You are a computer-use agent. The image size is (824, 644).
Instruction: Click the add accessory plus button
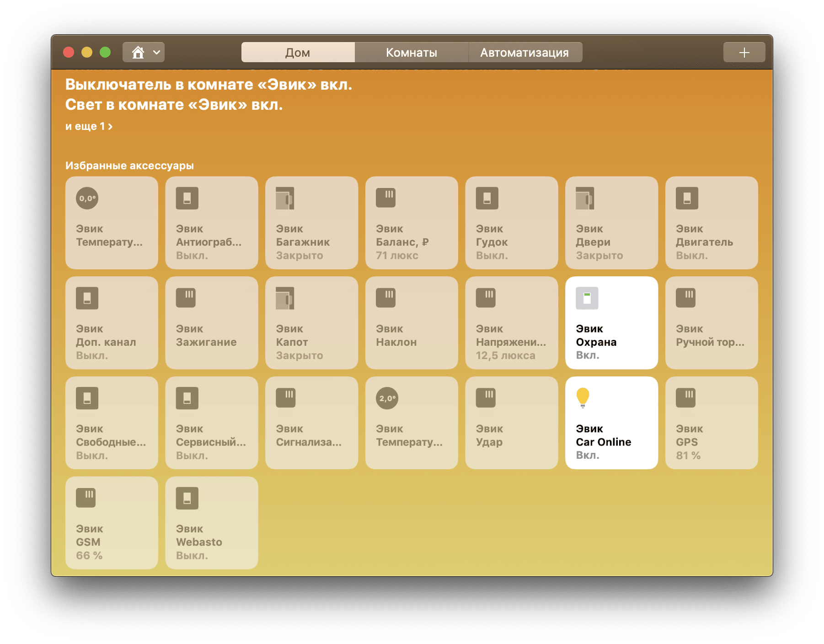(x=744, y=52)
